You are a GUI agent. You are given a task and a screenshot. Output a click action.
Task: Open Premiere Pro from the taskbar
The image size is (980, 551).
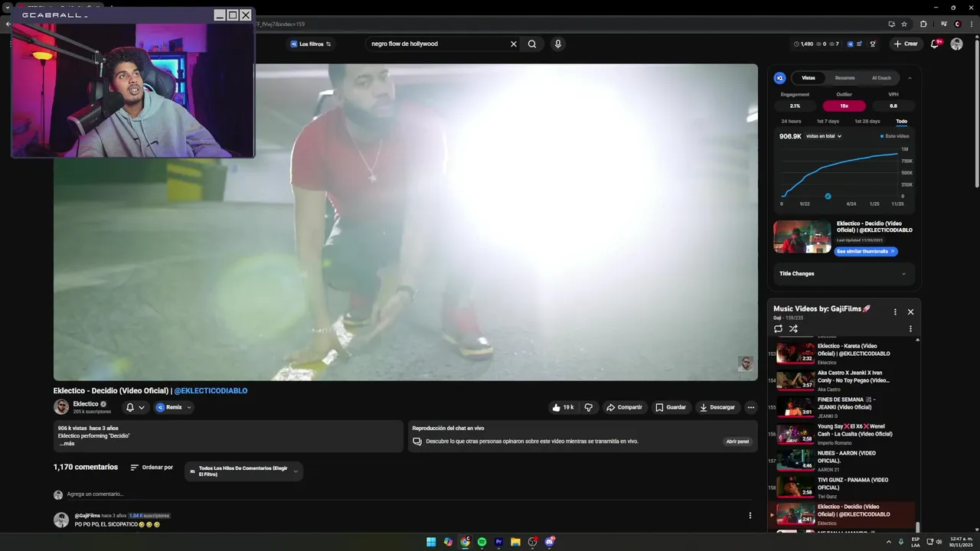(498, 542)
